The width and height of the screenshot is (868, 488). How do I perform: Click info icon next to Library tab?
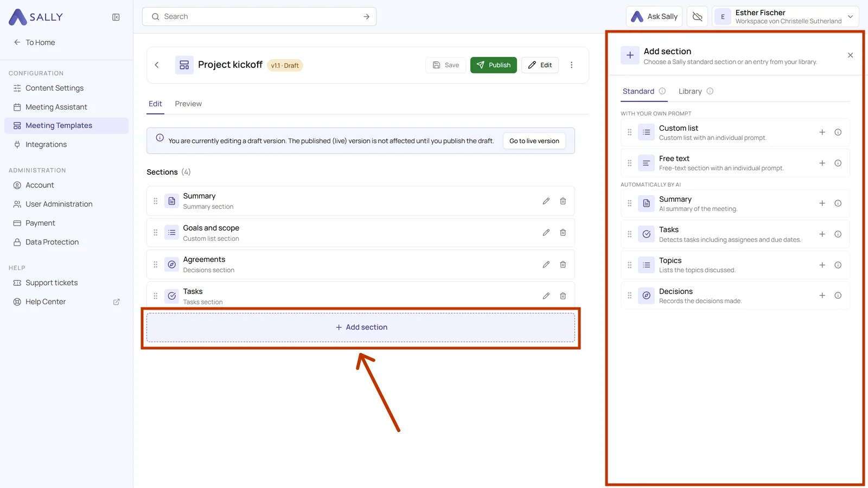(710, 91)
